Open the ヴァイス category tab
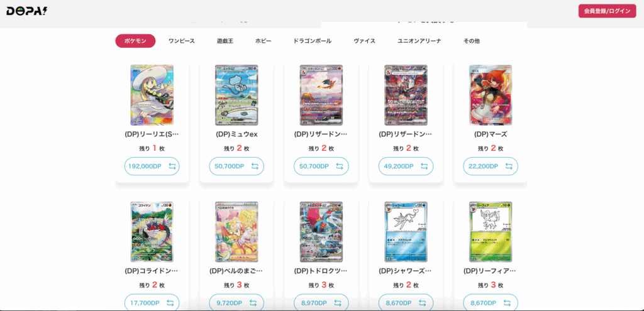This screenshot has width=644, height=311. [364, 41]
